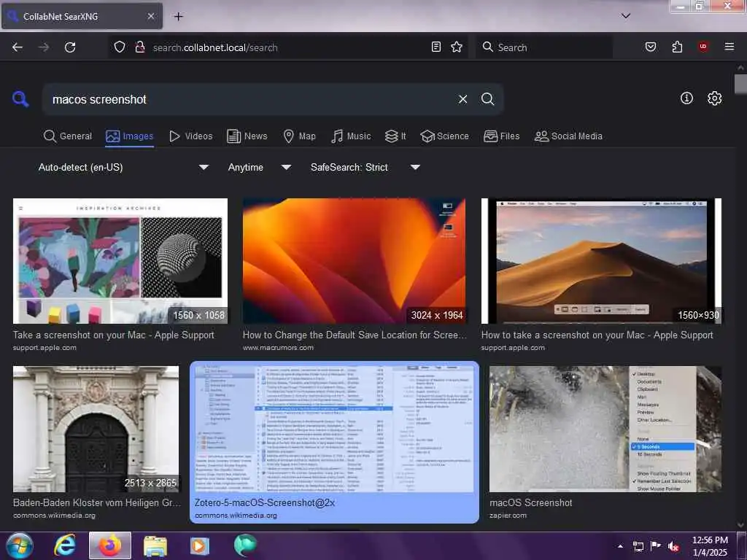Open the Firefox hamburger menu

tap(729, 47)
